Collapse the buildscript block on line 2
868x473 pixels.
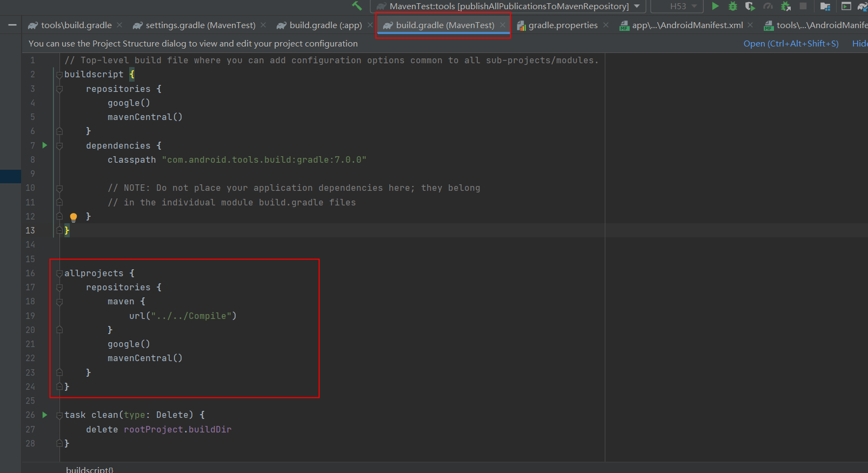click(59, 75)
